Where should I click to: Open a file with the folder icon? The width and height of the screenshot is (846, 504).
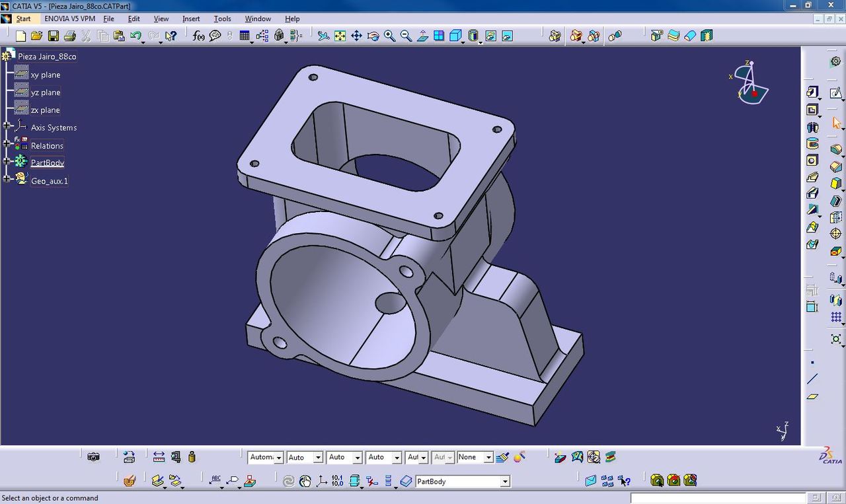pos(37,36)
